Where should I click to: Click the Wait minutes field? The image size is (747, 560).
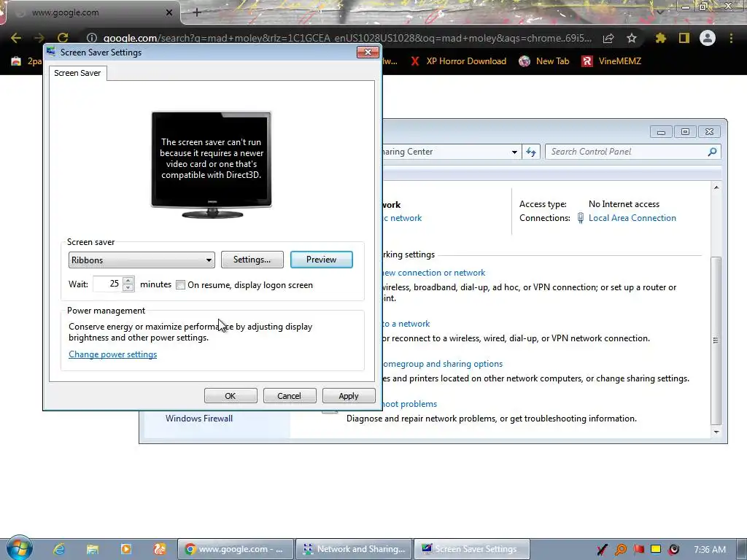(107, 284)
